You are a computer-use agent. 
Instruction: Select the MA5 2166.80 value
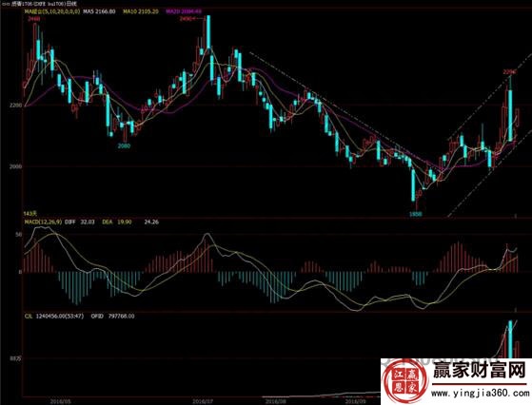100,11
